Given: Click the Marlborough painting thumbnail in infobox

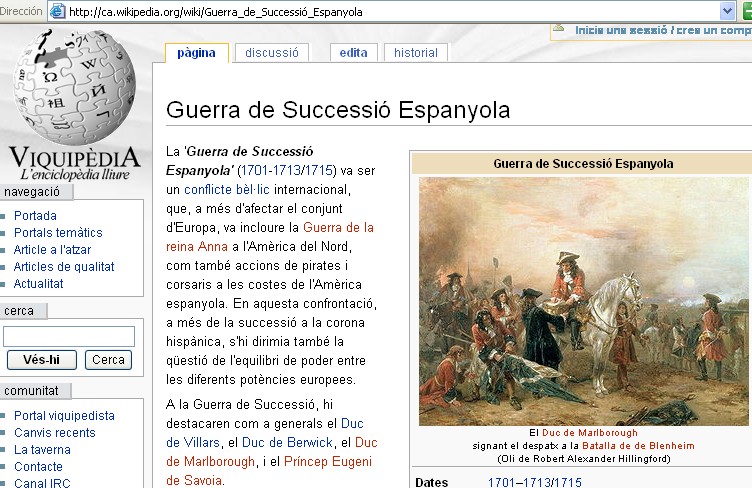Looking at the screenshot, I should click(584, 302).
